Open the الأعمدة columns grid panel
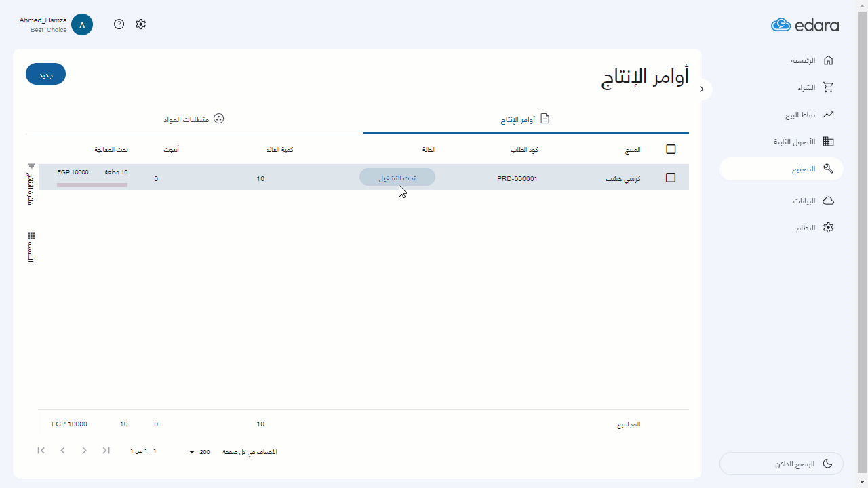The image size is (868, 488). point(31,247)
